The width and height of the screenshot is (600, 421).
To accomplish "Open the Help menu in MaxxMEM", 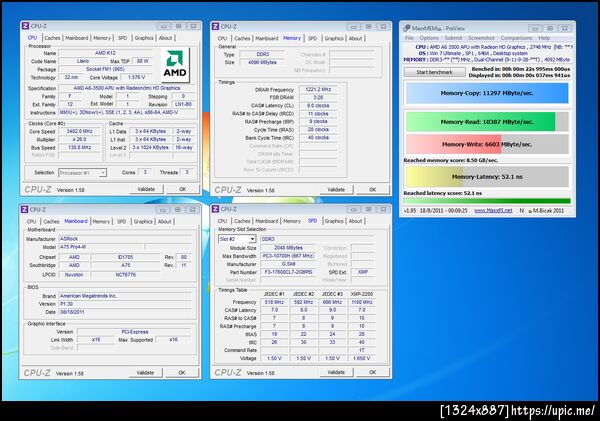I will [x=544, y=38].
